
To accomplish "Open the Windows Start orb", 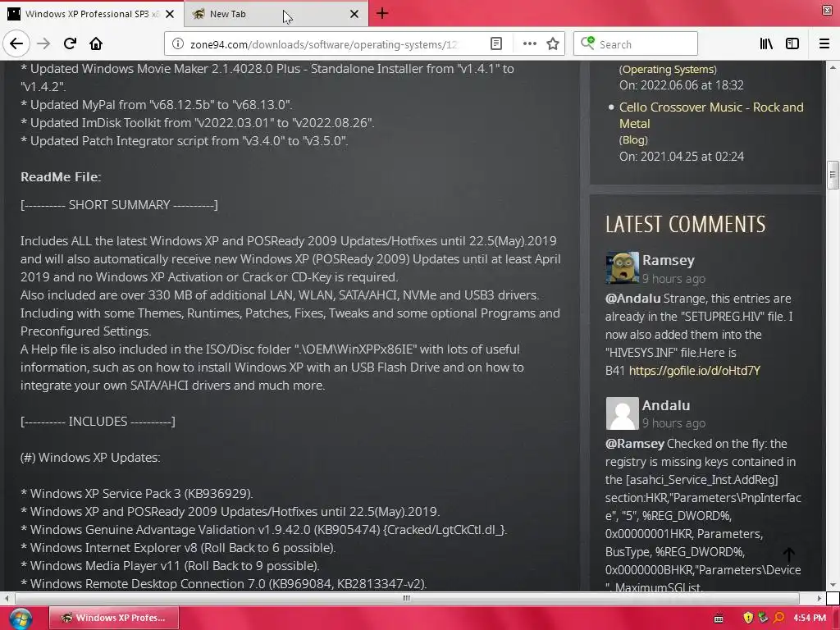I will point(20,619).
